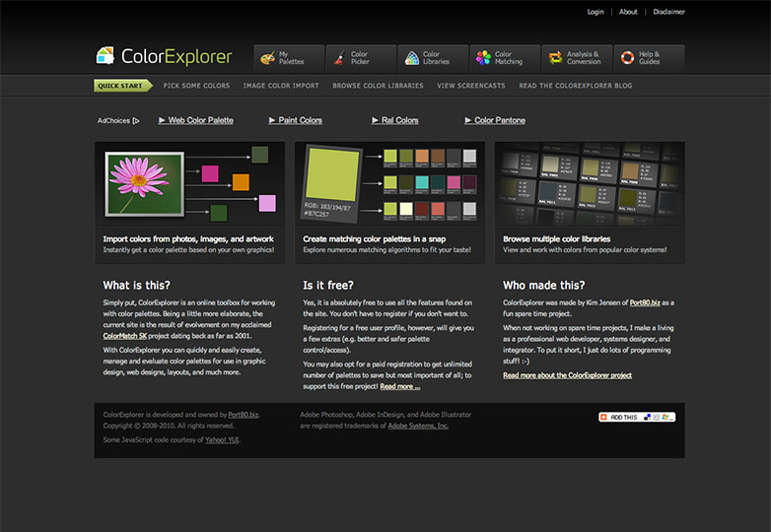
Task: Click the ColorExplorer logo icon
Action: [x=105, y=56]
